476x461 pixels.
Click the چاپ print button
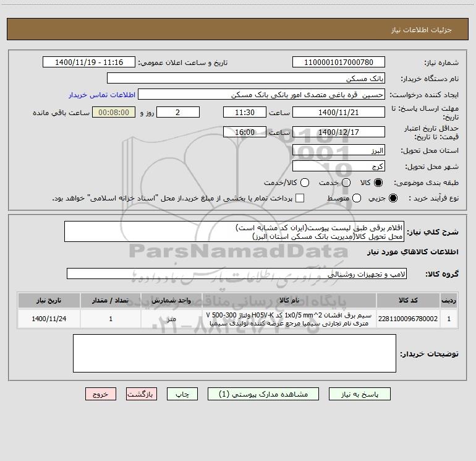(x=182, y=394)
